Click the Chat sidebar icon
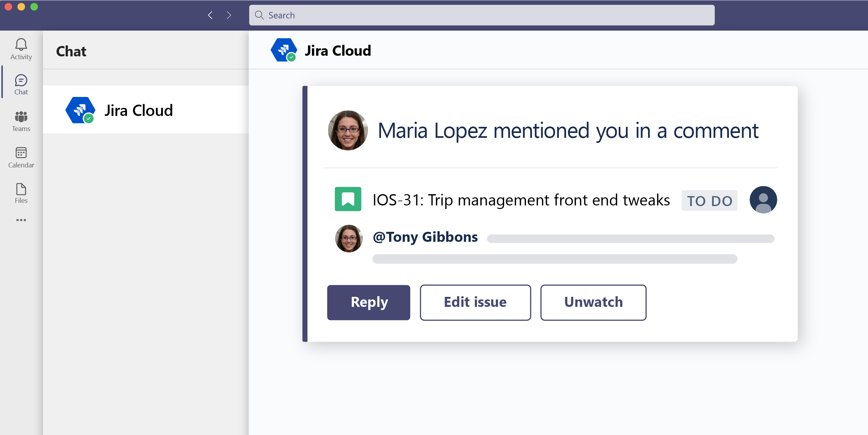The width and height of the screenshot is (868, 435). coord(21,85)
